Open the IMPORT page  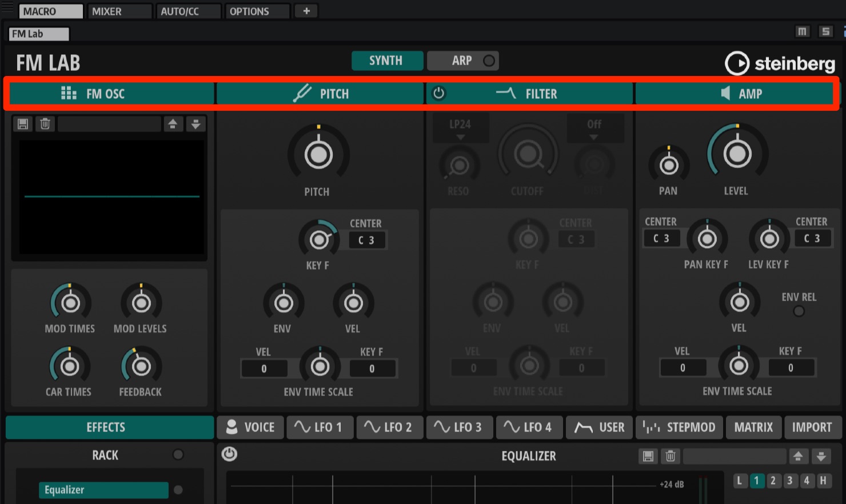click(x=812, y=427)
